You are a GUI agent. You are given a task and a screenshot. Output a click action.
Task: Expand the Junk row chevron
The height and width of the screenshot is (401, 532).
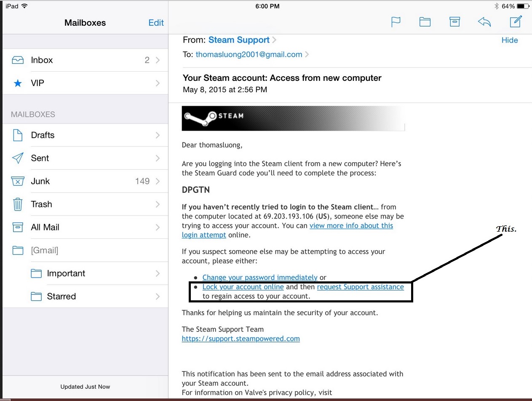[158, 182]
